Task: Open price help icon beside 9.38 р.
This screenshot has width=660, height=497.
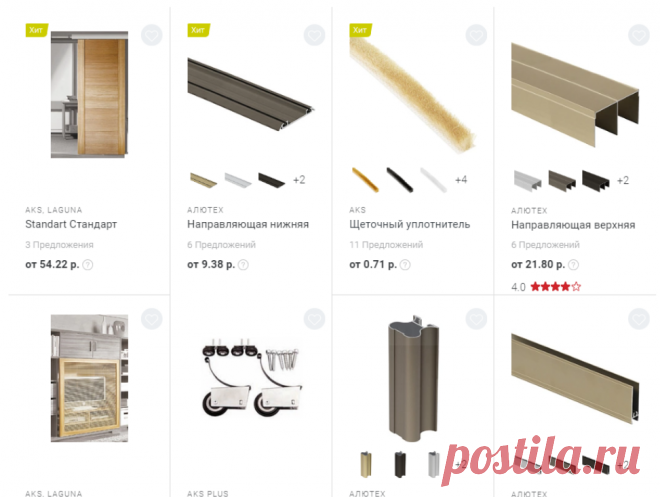Action: pyautogui.click(x=243, y=265)
